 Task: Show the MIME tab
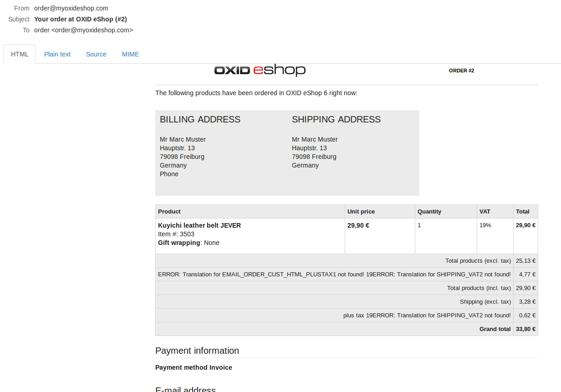pos(130,54)
